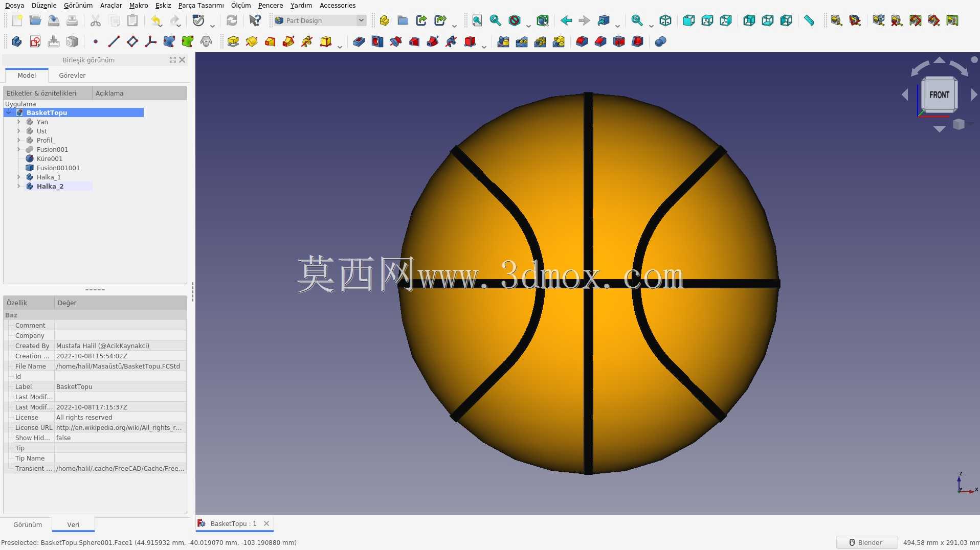Create a datum line
The width and height of the screenshot is (980, 550).
pos(114,41)
